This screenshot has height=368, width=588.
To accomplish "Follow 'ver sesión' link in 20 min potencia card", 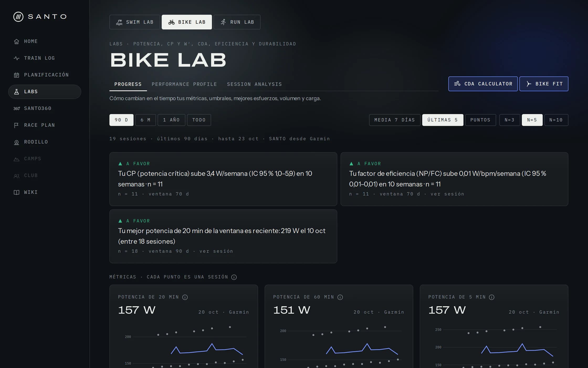I will coord(216,251).
